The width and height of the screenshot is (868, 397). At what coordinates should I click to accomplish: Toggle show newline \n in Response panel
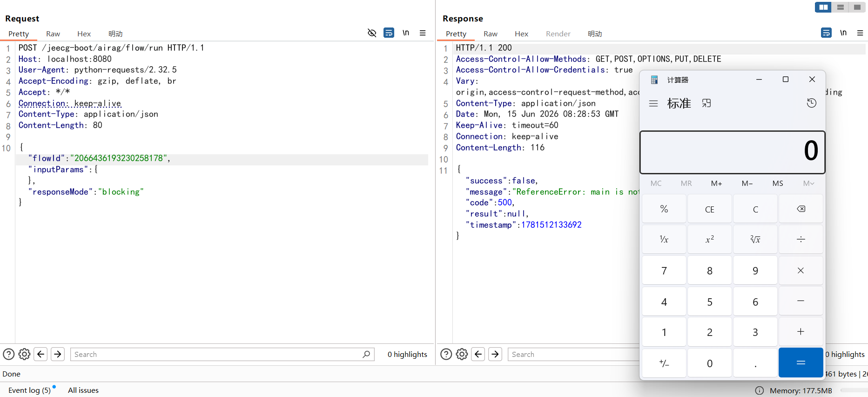click(843, 33)
